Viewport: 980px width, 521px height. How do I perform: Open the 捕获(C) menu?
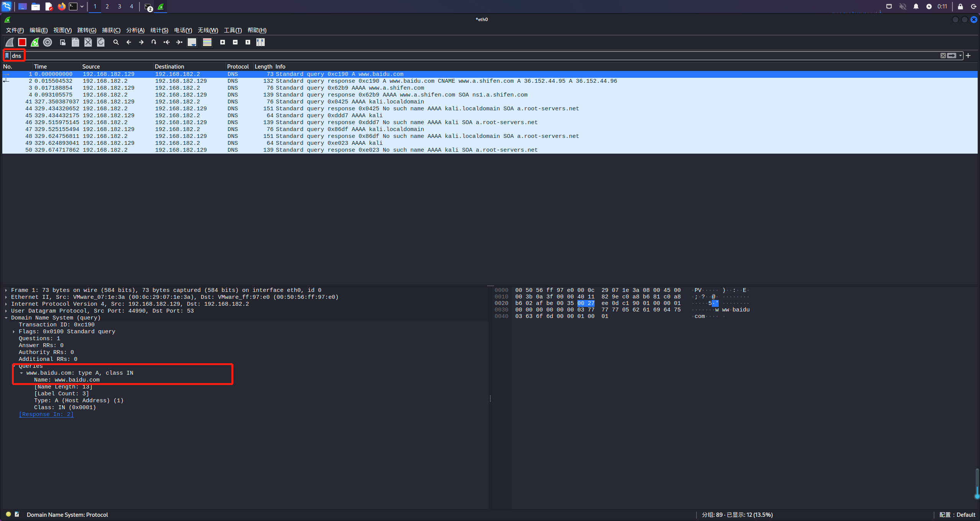click(111, 30)
